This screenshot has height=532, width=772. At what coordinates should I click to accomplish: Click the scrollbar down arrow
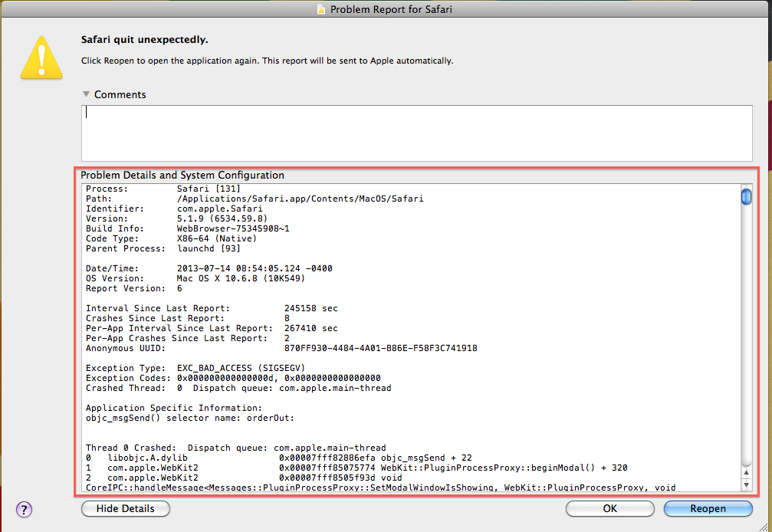tap(745, 483)
